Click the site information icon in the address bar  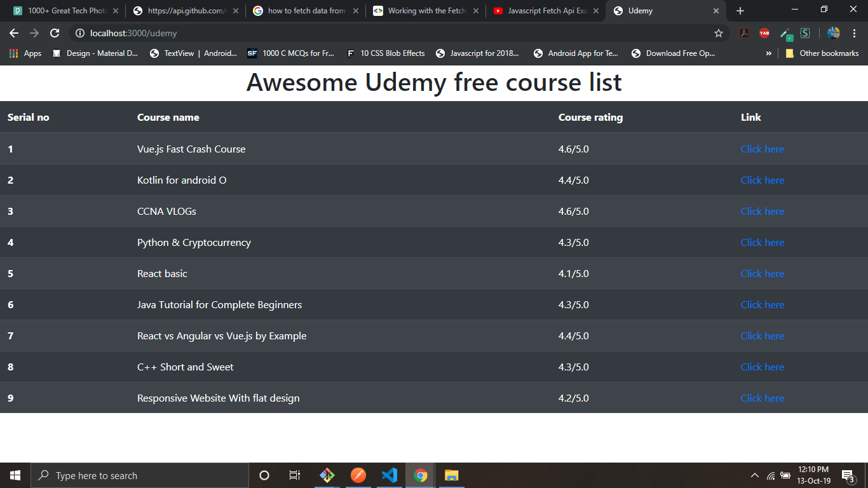tap(80, 33)
